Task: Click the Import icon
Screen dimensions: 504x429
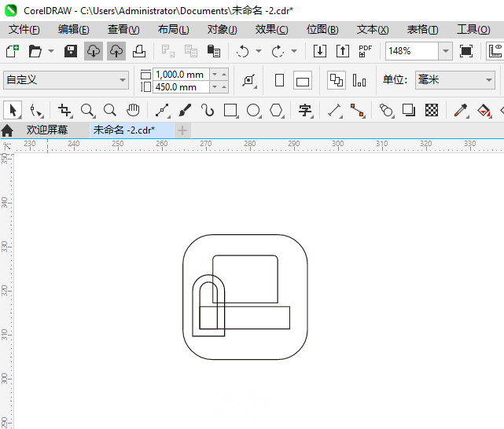Action: (x=320, y=51)
